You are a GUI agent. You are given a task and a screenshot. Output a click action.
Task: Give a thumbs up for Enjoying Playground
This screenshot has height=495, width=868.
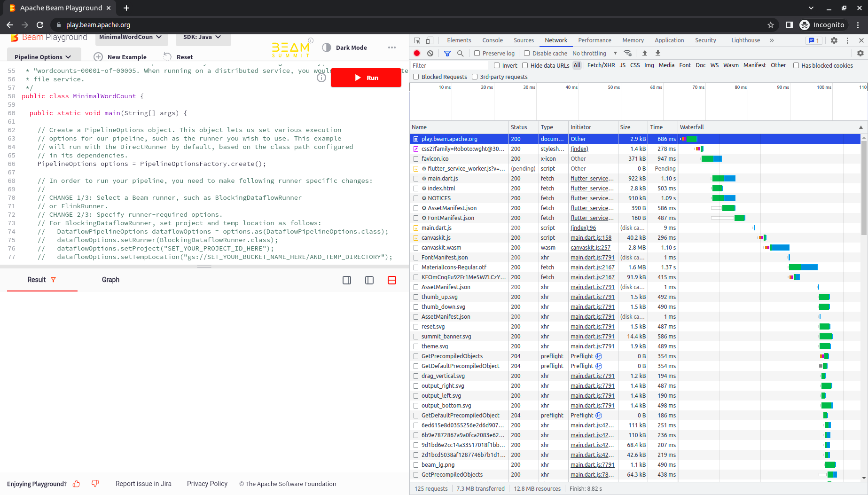point(76,483)
